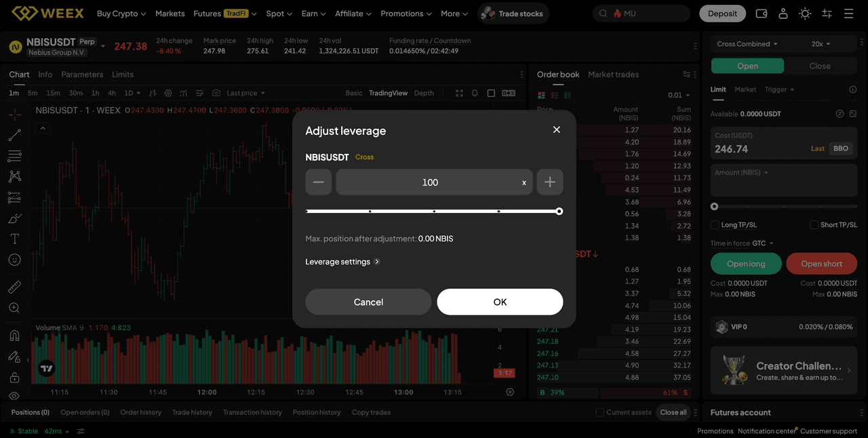868x438 pixels.
Task: Select the ruler measure tool
Action: coord(14,287)
